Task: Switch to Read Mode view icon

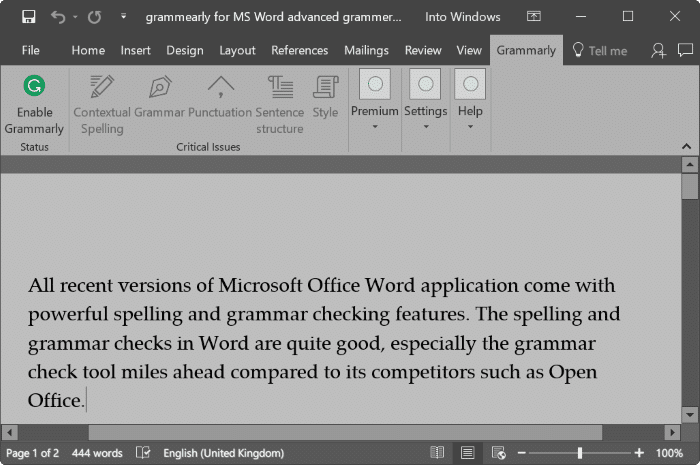Action: tap(437, 453)
